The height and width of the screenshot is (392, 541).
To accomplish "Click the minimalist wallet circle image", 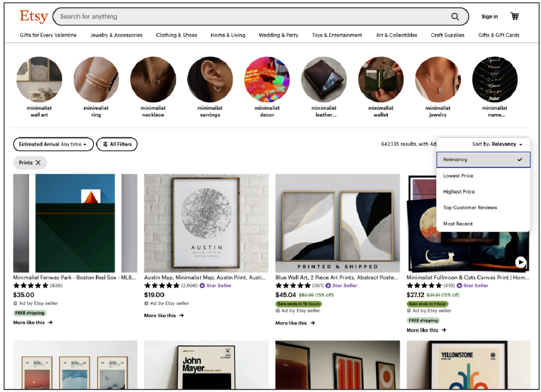I will [381, 80].
